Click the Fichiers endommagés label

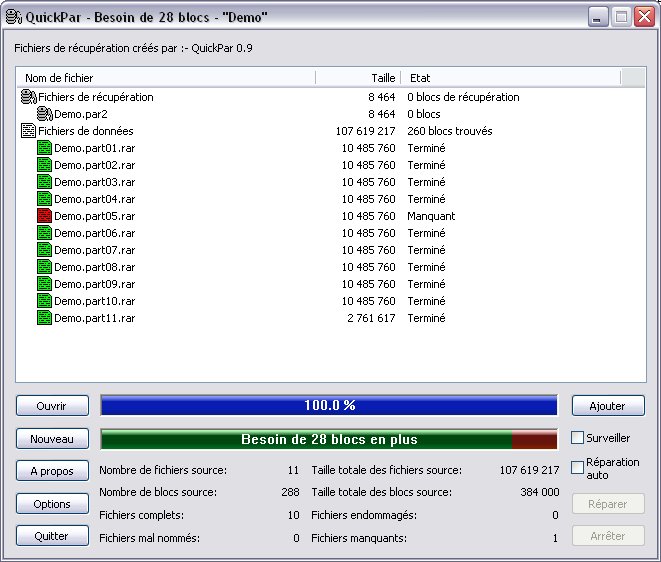pos(364,515)
